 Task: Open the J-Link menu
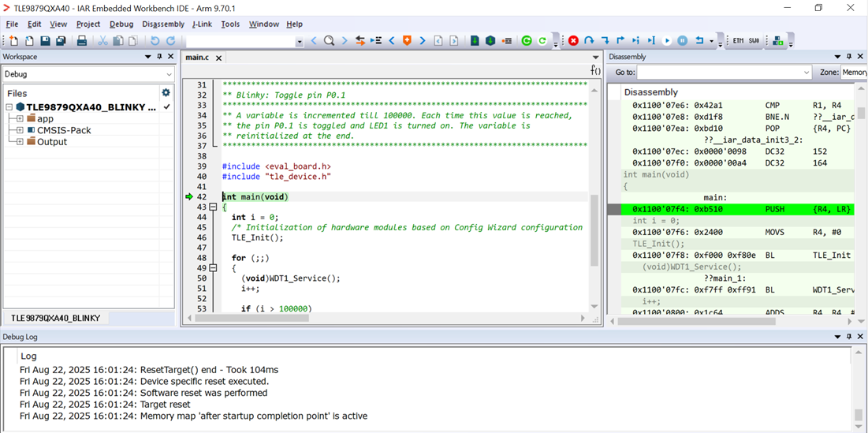click(202, 24)
